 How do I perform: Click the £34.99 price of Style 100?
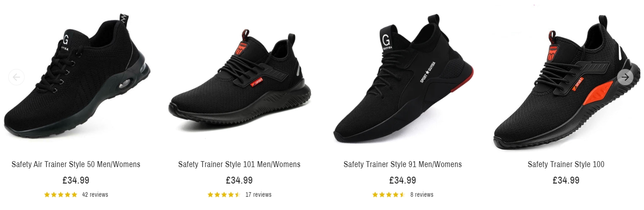(x=566, y=180)
